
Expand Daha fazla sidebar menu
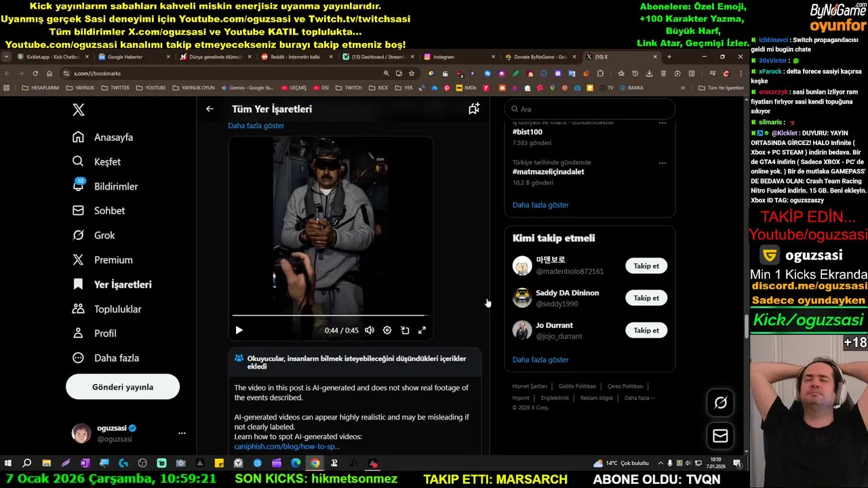point(106,357)
